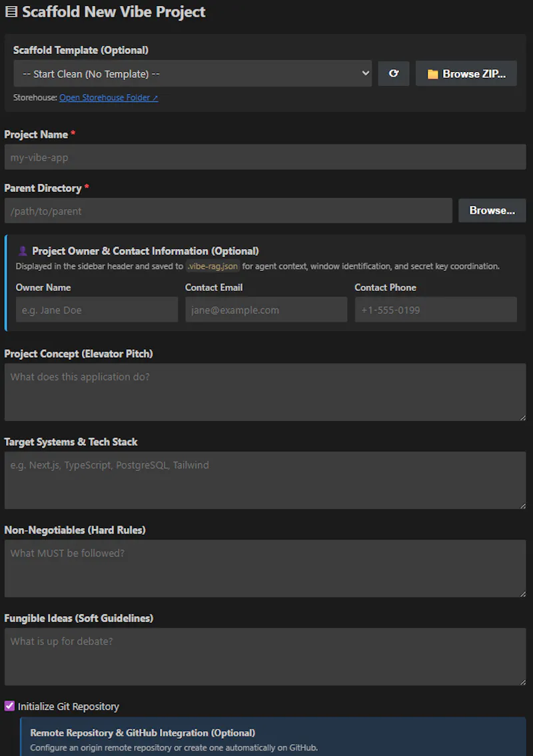The height and width of the screenshot is (756, 533).
Task: Click the Target Systems & Tech Stack textarea
Action: [x=265, y=480]
